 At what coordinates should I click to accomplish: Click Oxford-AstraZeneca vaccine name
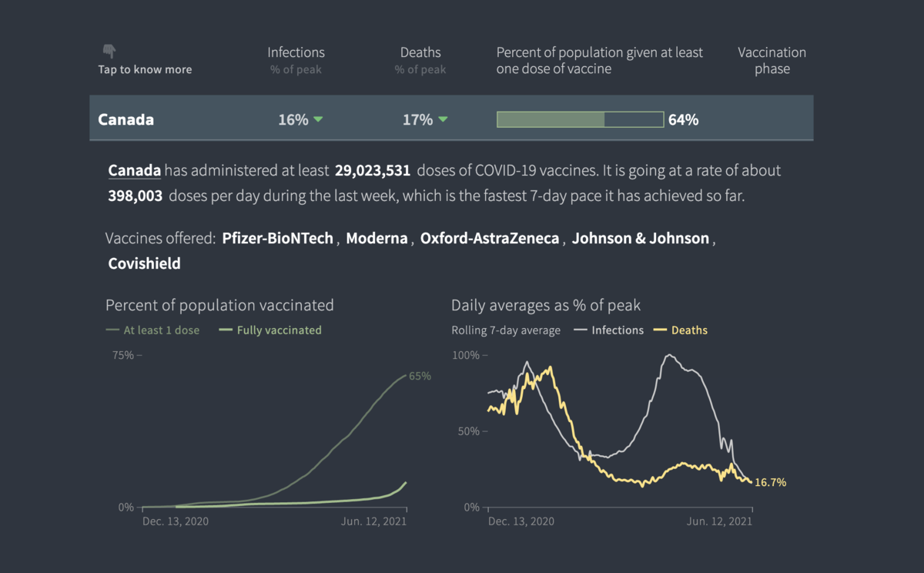pyautogui.click(x=490, y=238)
